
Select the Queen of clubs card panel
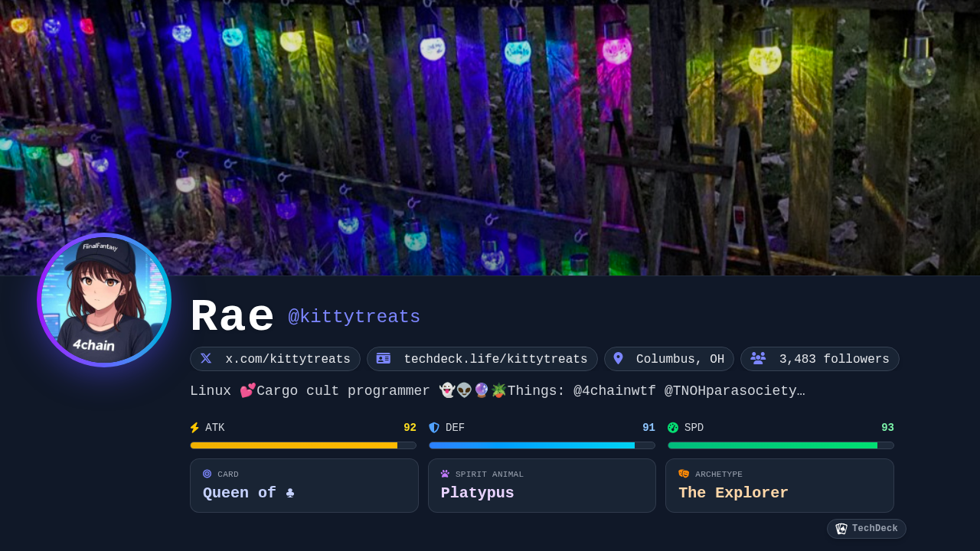tap(304, 485)
